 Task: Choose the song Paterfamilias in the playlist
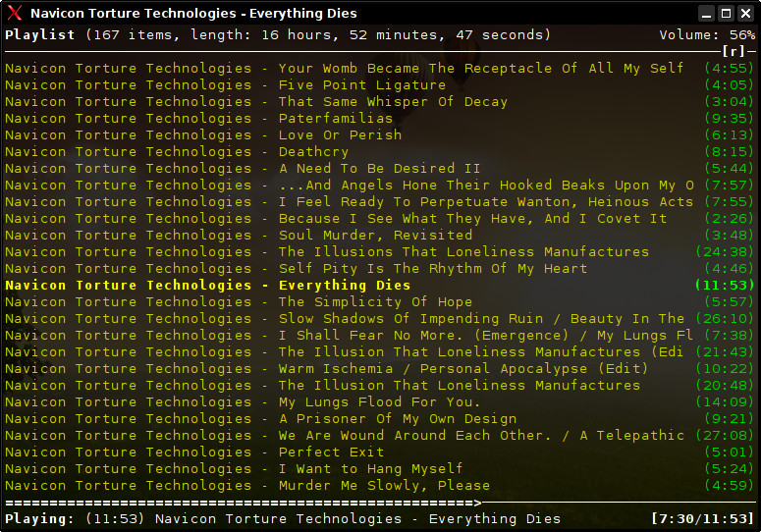coord(335,119)
